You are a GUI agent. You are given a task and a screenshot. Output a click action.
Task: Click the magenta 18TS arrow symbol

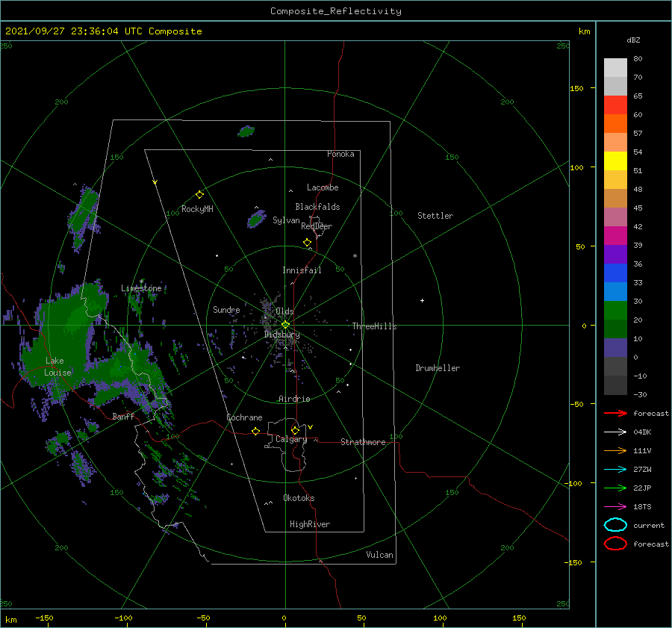click(615, 507)
